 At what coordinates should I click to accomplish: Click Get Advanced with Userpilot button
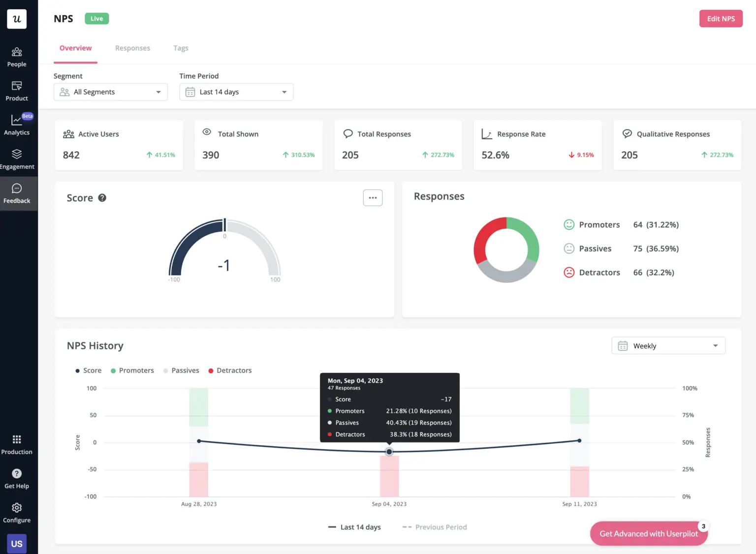click(648, 534)
